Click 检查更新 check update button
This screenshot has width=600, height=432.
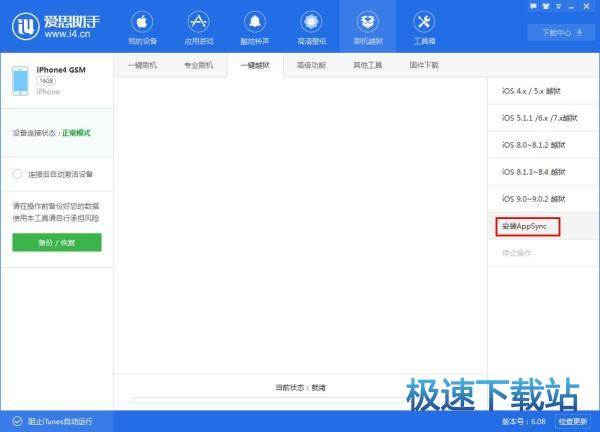point(573,421)
